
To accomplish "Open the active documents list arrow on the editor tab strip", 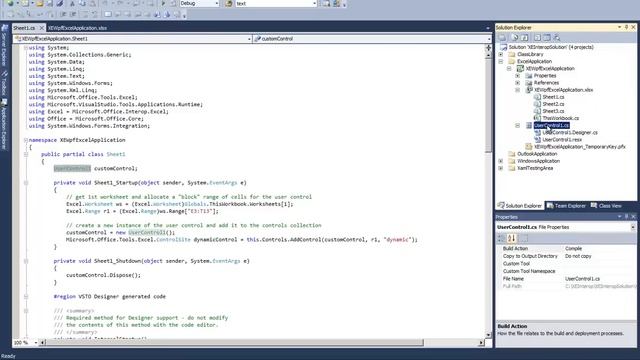I will 488,28.
